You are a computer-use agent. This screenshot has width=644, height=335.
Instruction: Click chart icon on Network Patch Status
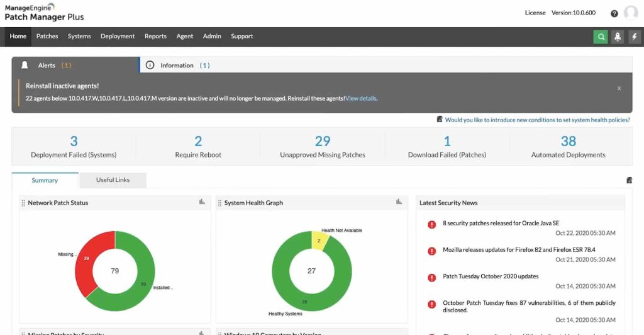202,202
